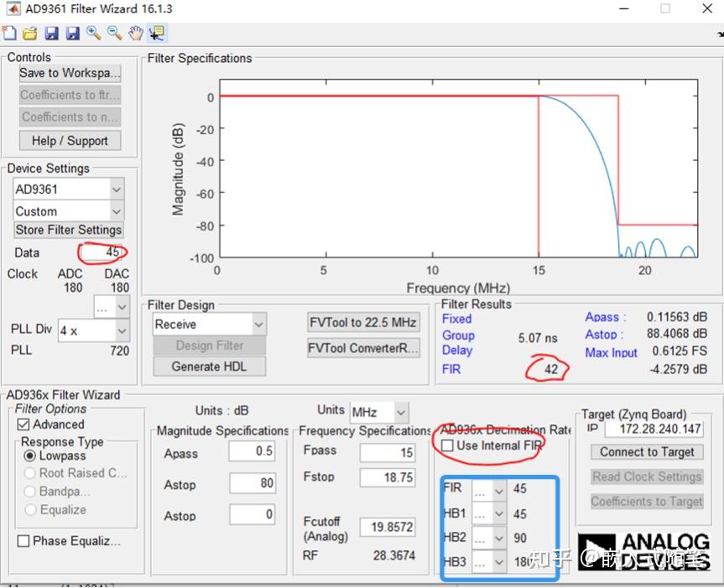Image resolution: width=724 pixels, height=588 pixels.
Task: Click the Coefficients to n... button
Action: click(x=70, y=117)
